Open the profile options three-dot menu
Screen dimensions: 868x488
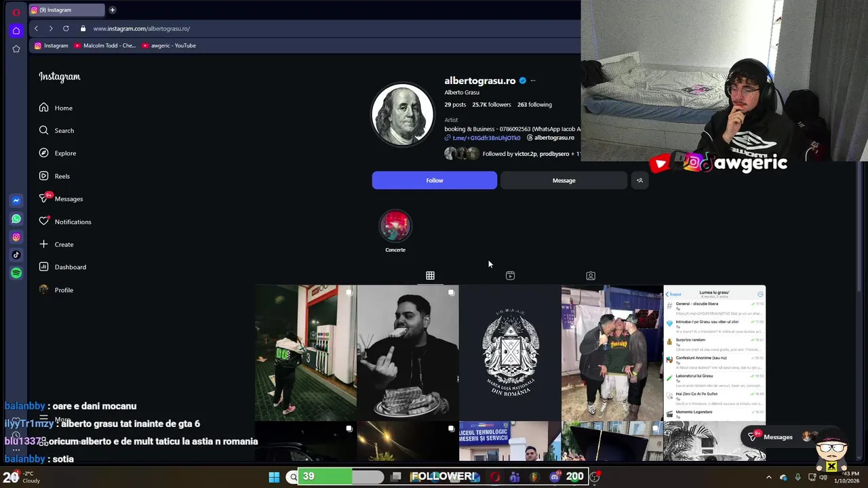533,81
